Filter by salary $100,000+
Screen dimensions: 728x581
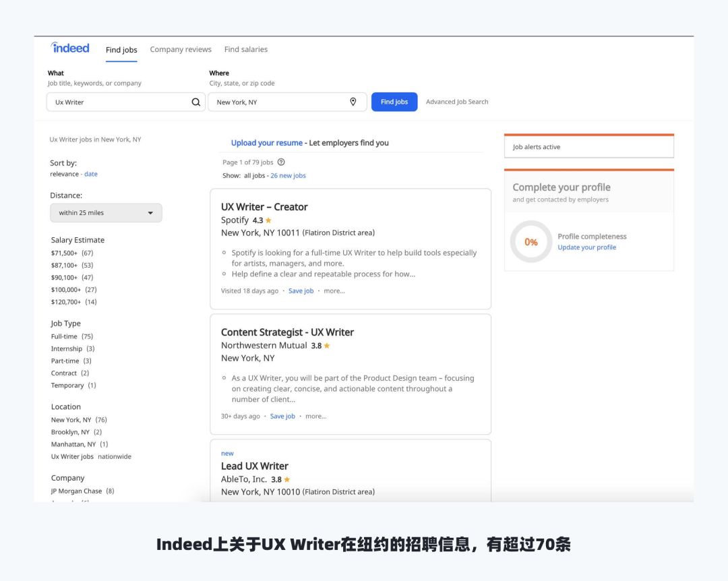click(x=74, y=290)
